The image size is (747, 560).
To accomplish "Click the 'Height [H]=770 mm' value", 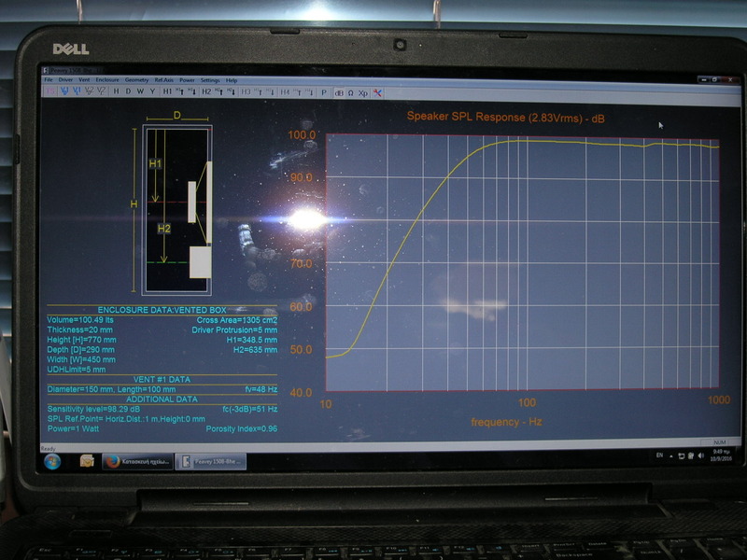I will coord(81,340).
